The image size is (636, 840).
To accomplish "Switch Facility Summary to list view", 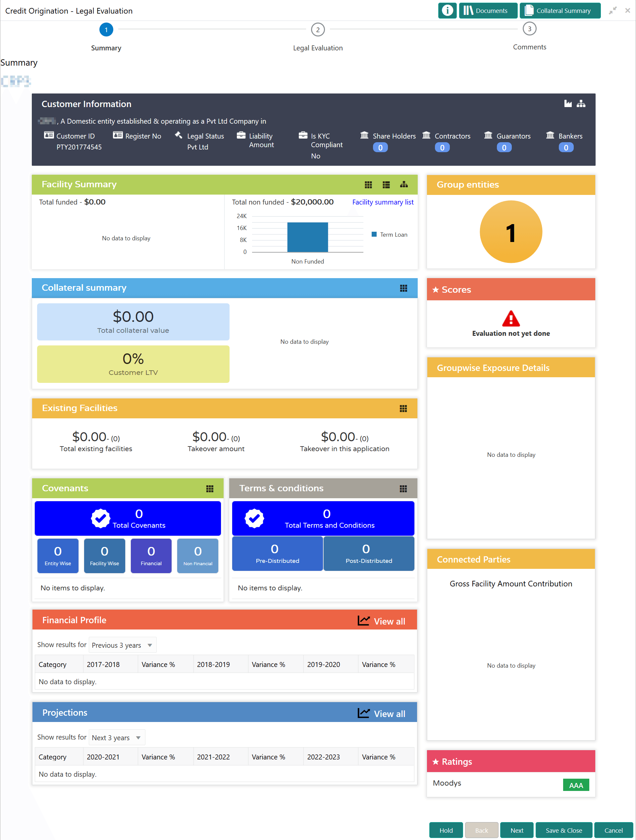I will point(386,185).
